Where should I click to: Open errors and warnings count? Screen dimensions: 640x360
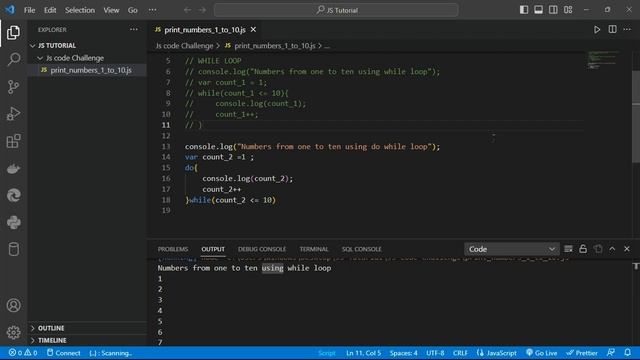[x=23, y=353]
